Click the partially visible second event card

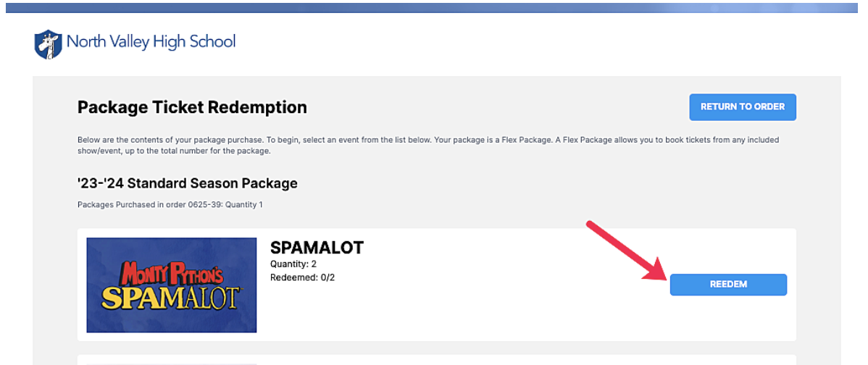point(437,360)
